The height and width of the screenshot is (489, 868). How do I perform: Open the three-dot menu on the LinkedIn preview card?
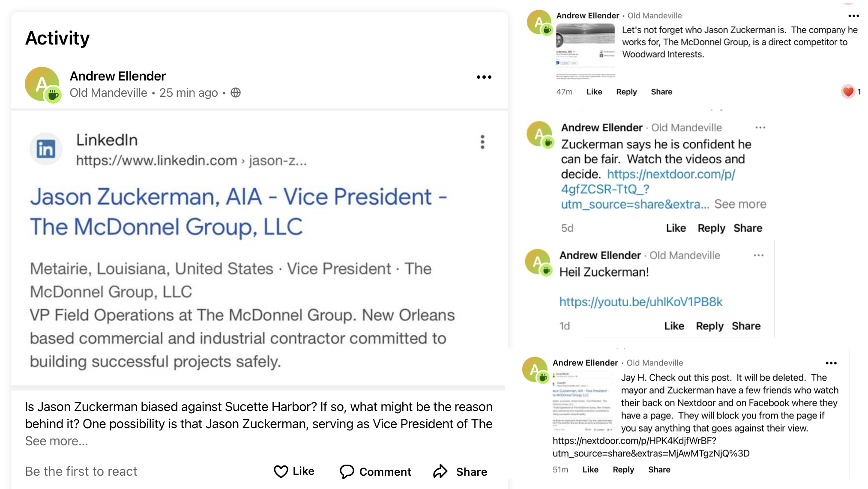[482, 143]
